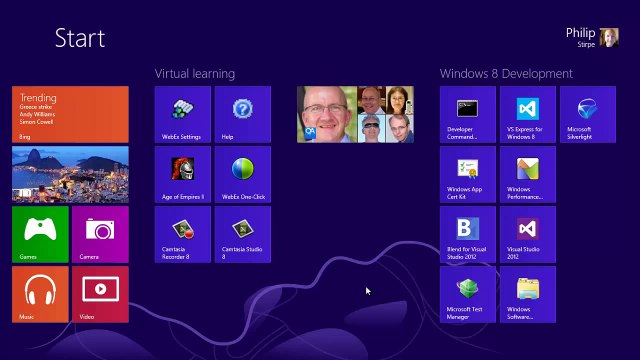The height and width of the screenshot is (360, 640).
Task: Open the Camera tile
Action: pyautogui.click(x=100, y=234)
